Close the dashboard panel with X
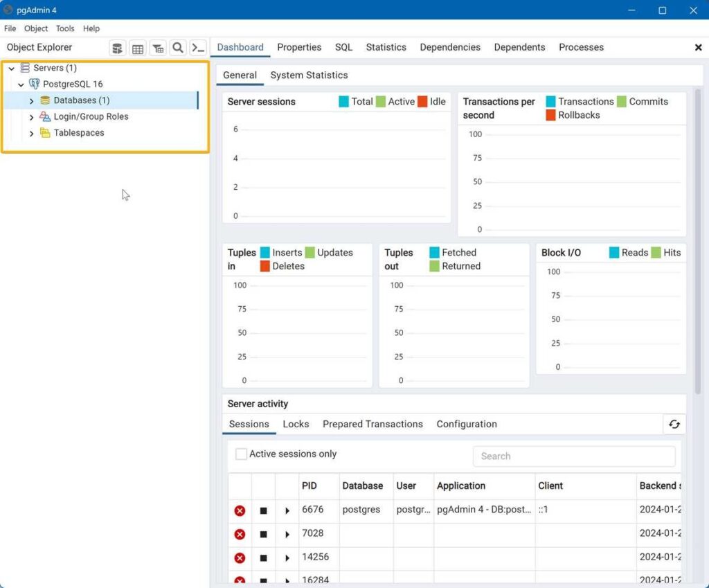The height and width of the screenshot is (588, 709). (x=698, y=48)
